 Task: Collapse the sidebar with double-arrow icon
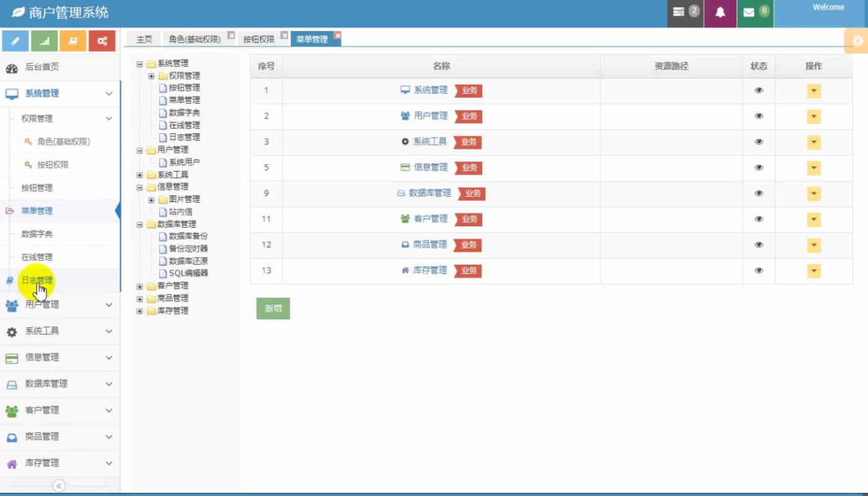click(x=59, y=485)
